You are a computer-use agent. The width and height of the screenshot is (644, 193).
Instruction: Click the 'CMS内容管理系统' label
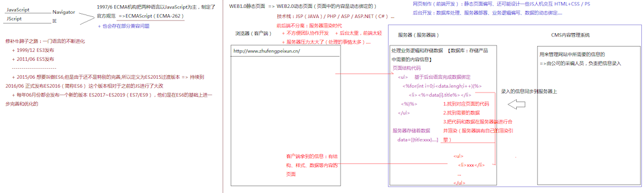[570, 35]
